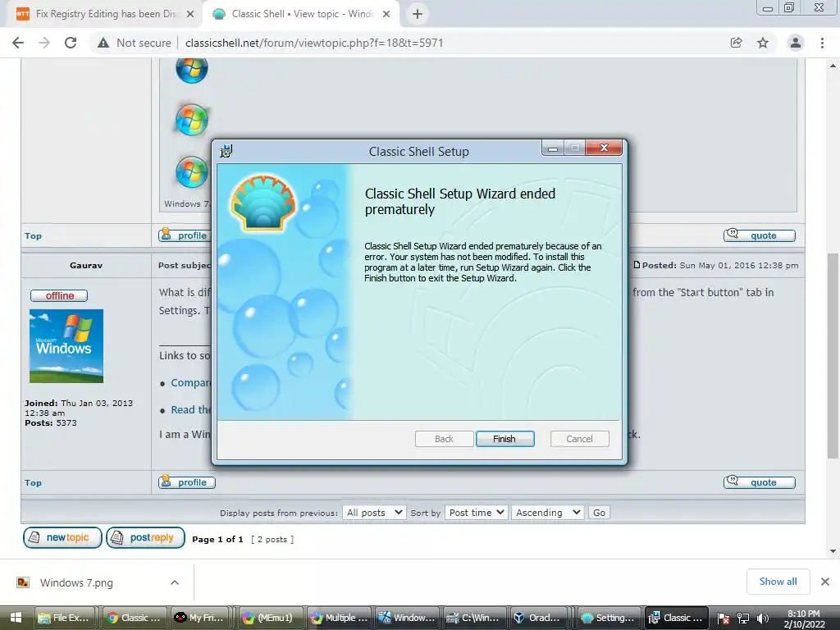Image resolution: width=840 pixels, height=630 pixels.
Task: Open File Explorer from the taskbar
Action: [x=65, y=618]
